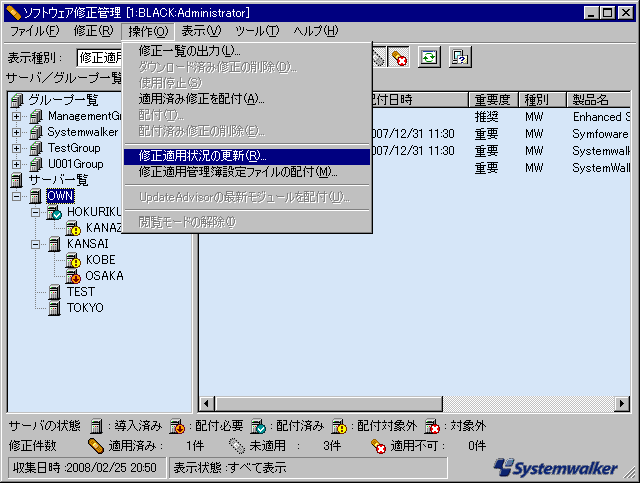Expand the Systemwalker group node
The width and height of the screenshot is (640, 483).
(x=16, y=132)
